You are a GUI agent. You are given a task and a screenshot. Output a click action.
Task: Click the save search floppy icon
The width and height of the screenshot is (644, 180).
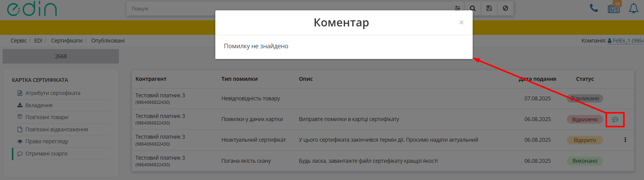489,8
